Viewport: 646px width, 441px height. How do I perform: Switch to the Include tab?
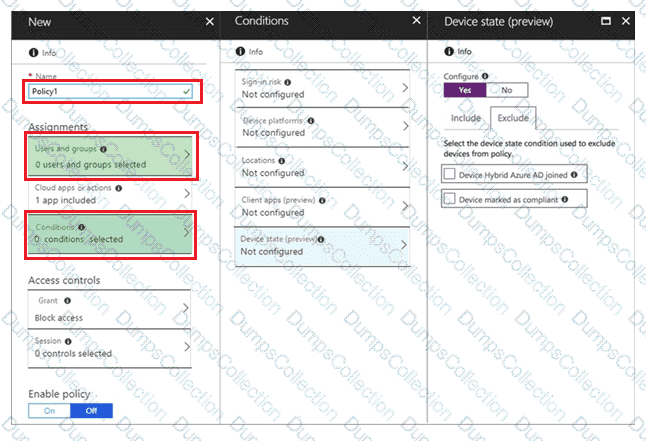coord(466,118)
